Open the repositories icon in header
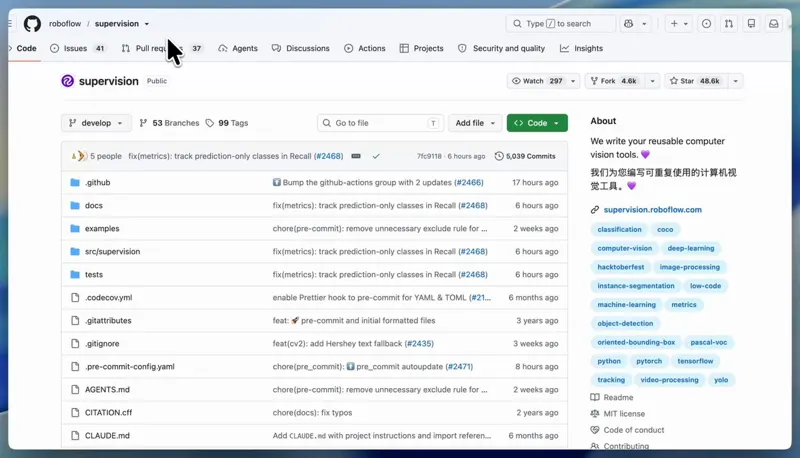 (751, 23)
